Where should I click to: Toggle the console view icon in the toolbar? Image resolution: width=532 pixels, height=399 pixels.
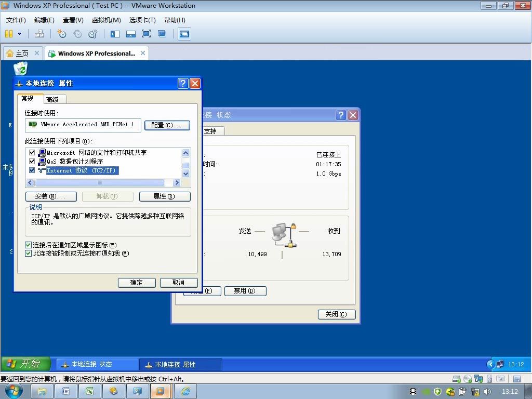[x=184, y=34]
